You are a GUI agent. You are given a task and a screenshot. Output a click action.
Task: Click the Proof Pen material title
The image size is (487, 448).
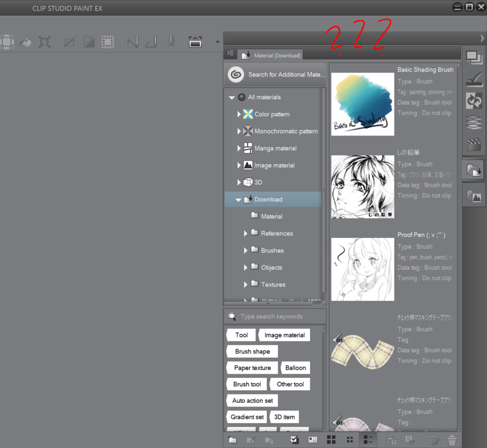click(421, 235)
